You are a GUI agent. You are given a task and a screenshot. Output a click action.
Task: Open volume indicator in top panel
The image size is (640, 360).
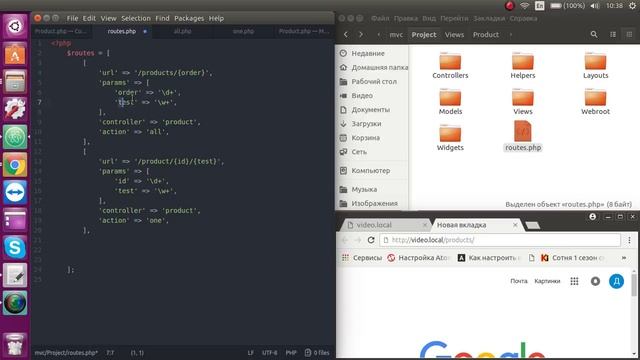coord(595,6)
